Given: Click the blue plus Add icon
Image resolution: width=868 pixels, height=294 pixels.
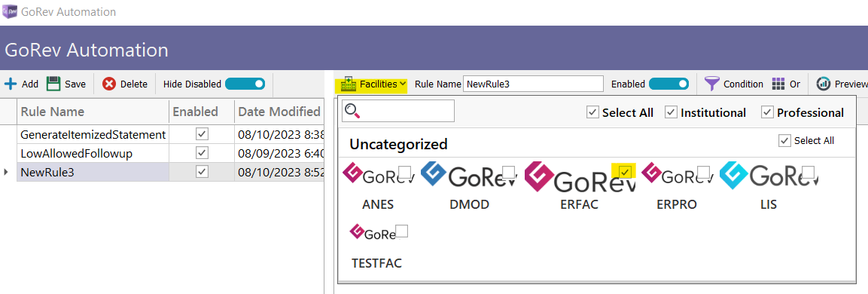Looking at the screenshot, I should coord(11,84).
